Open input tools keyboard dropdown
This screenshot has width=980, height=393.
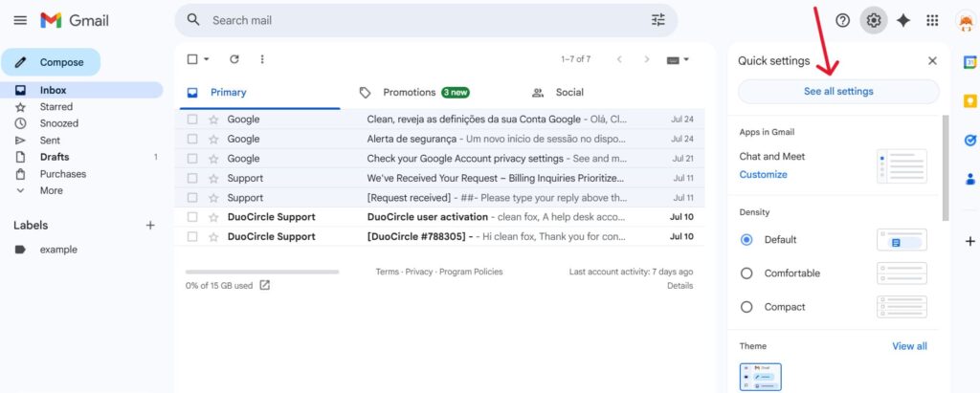coord(678,60)
